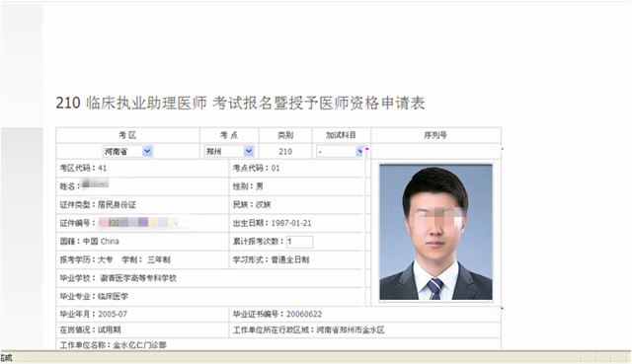
Task: Click the 考区 column header
Action: tap(127, 135)
